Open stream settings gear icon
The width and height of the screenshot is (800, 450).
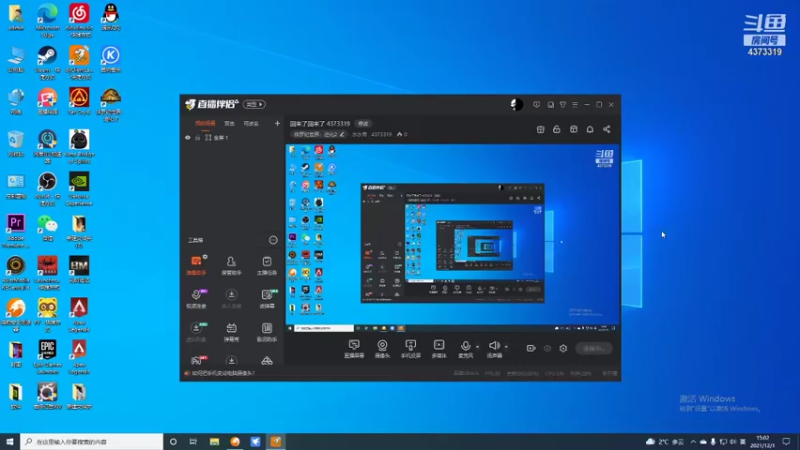[x=563, y=348]
